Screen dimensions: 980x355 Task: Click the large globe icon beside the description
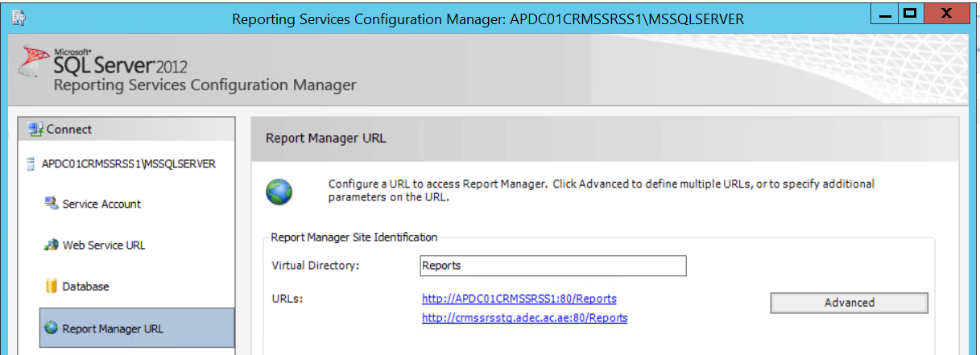(x=279, y=192)
